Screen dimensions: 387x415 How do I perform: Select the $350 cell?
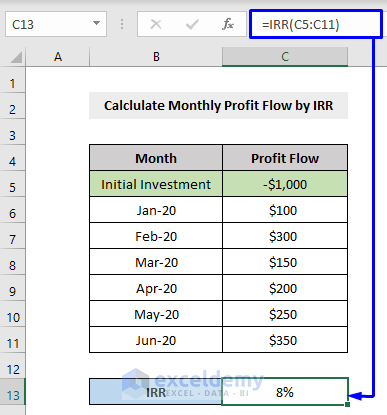(x=285, y=340)
